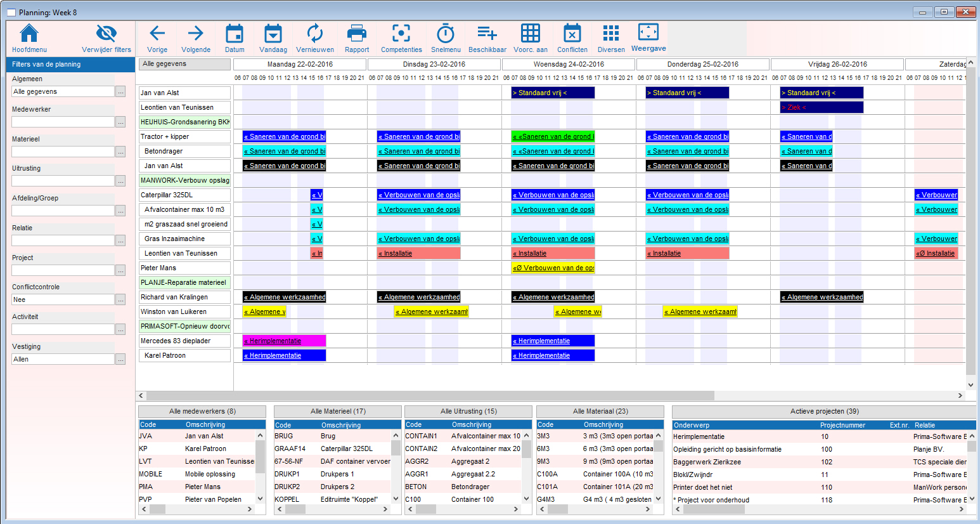Open Actieve projecten (39) panel header
Image resolution: width=980 pixels, height=524 pixels.
pyautogui.click(x=824, y=411)
